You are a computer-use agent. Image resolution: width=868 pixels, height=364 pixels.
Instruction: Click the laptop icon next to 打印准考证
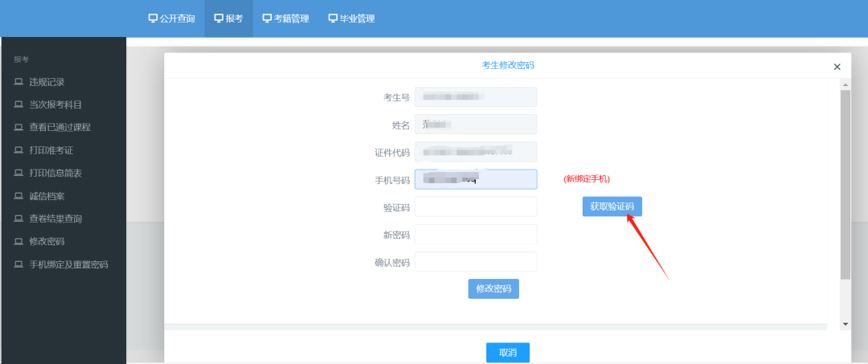pyautogui.click(x=18, y=150)
